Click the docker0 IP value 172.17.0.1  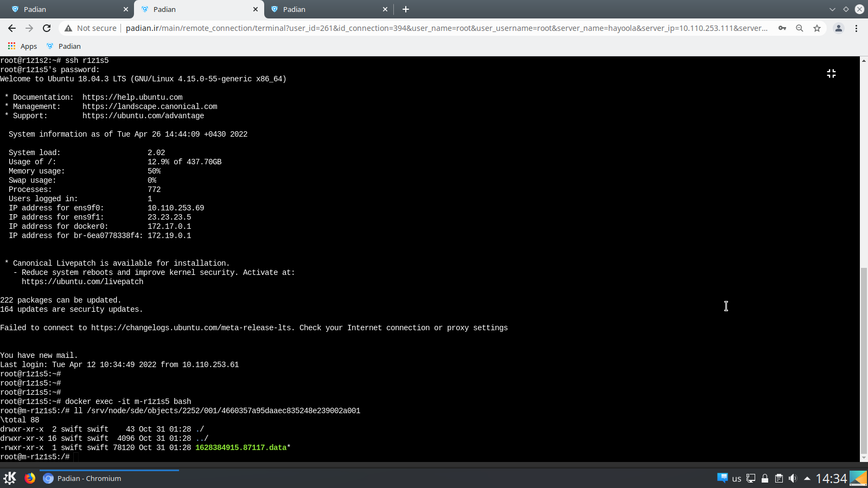(x=169, y=227)
